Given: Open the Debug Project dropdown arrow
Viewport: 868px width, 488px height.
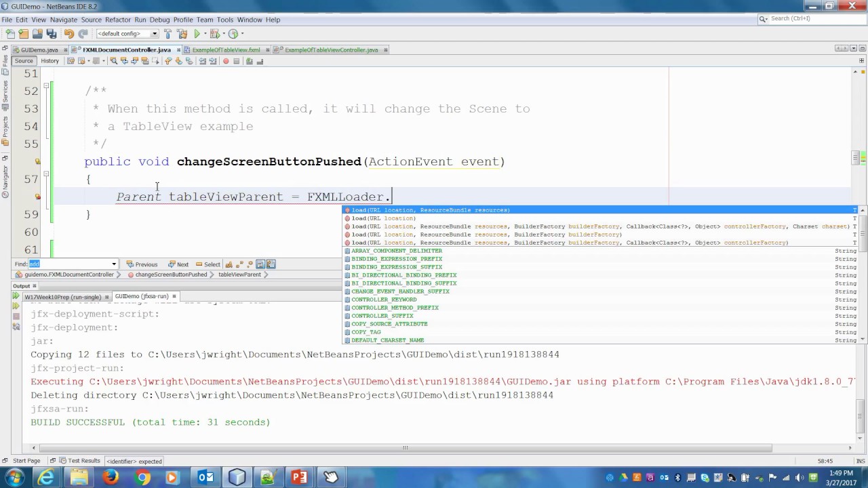Looking at the screenshot, I should point(223,34).
